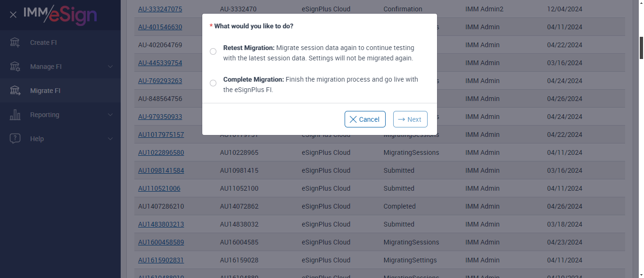Open the AU1098141584 link
Image resolution: width=644 pixels, height=278 pixels.
coord(161,170)
